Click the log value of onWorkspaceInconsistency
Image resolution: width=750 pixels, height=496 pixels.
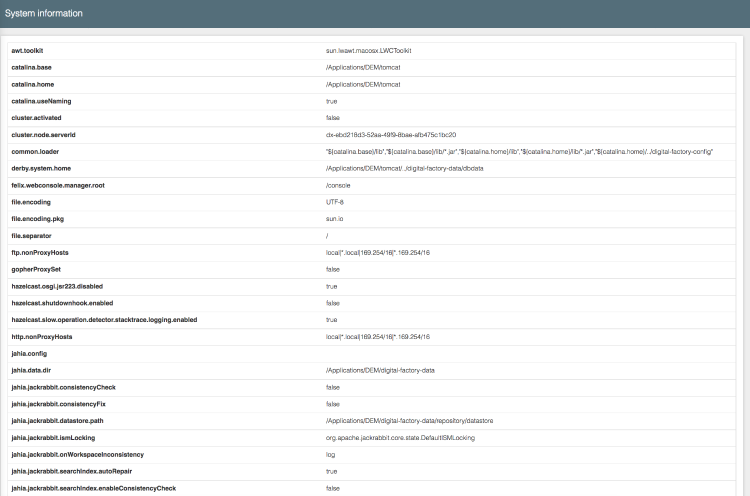coord(331,455)
